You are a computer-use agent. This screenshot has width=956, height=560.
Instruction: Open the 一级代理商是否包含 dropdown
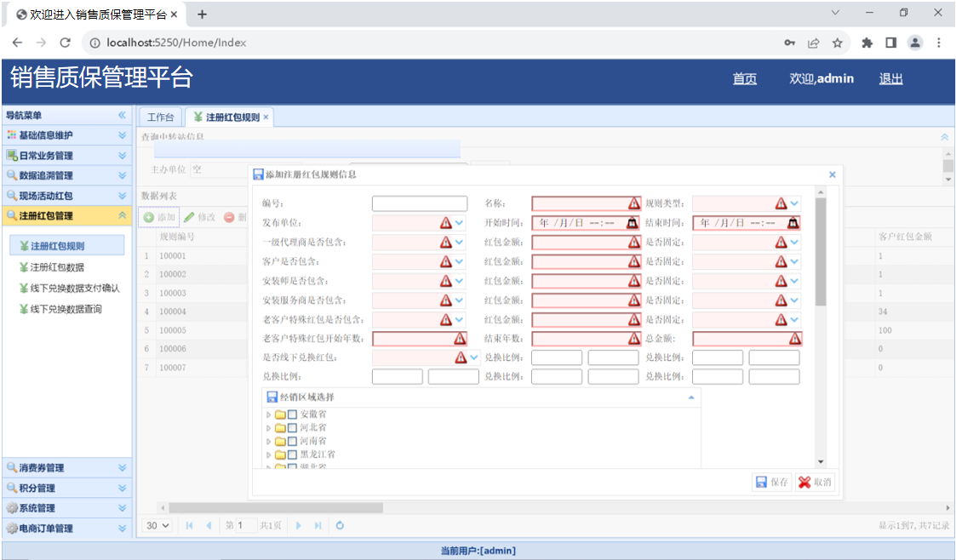(459, 243)
